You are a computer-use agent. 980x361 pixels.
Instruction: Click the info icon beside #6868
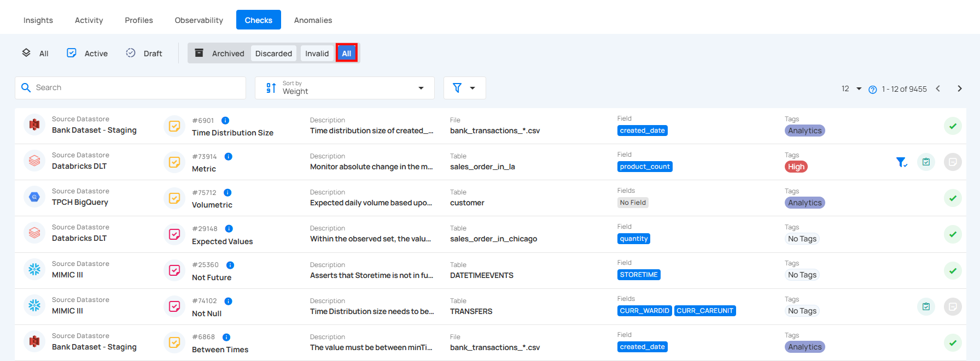[x=226, y=337]
